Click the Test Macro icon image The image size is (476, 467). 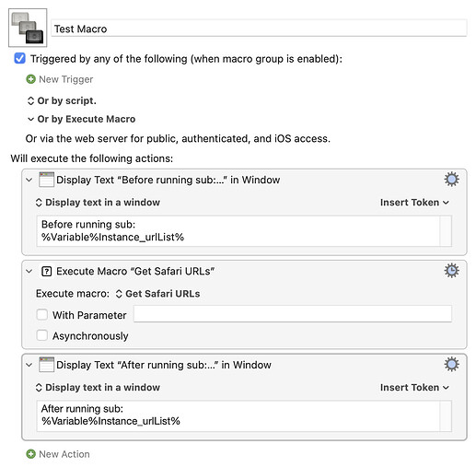click(28, 28)
